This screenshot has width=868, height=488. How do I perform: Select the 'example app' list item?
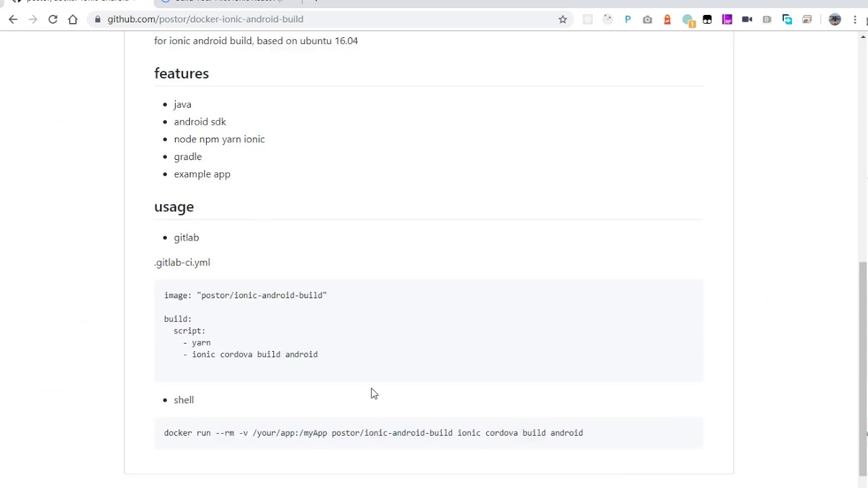coord(202,174)
